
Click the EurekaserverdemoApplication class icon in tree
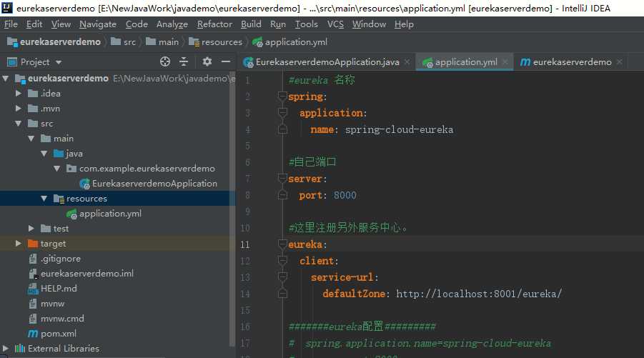tap(84, 184)
